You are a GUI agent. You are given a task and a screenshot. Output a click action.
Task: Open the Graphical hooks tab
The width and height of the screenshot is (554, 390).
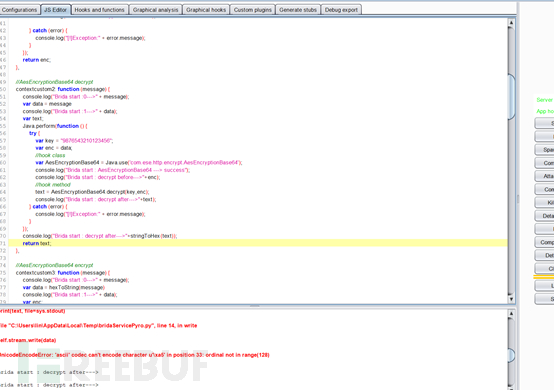206,10
